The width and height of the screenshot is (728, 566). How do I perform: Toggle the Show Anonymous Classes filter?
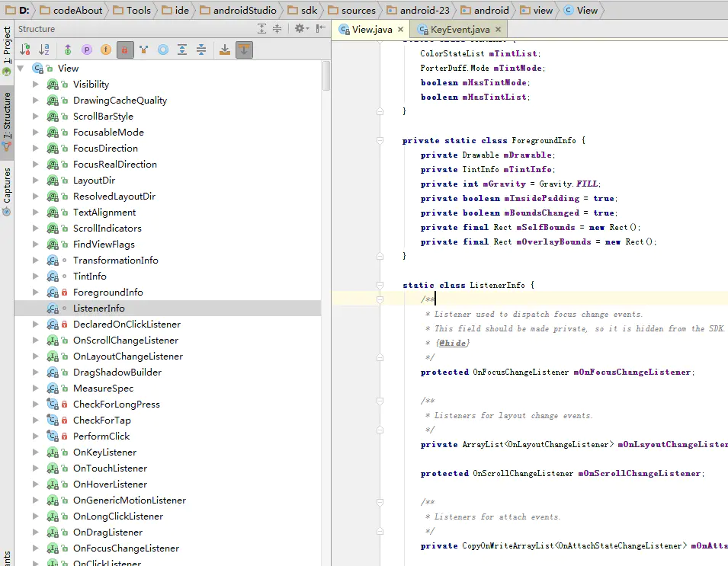pos(143,48)
